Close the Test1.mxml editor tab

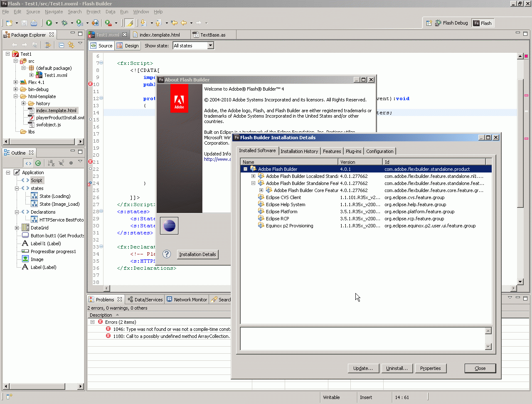[125, 34]
